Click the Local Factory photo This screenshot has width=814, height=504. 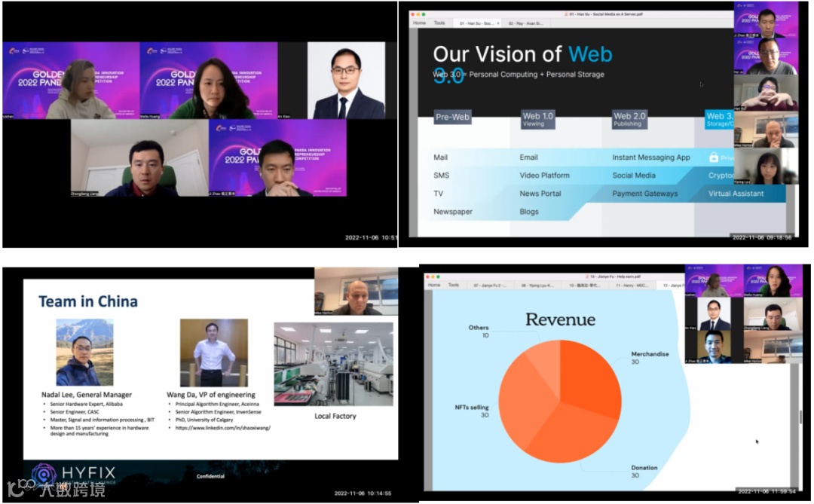point(333,364)
